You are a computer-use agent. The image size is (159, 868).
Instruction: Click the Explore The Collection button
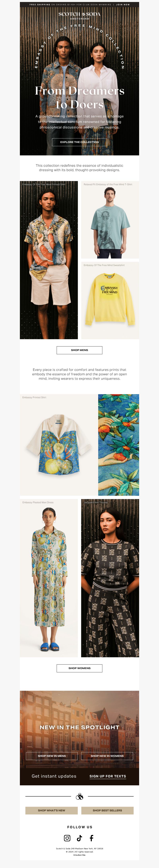[x=79, y=142]
